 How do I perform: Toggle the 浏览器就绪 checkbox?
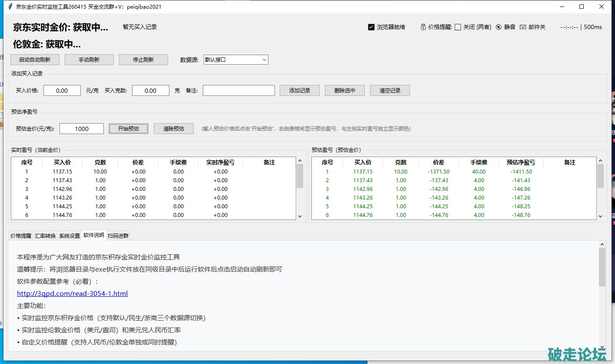(x=371, y=27)
